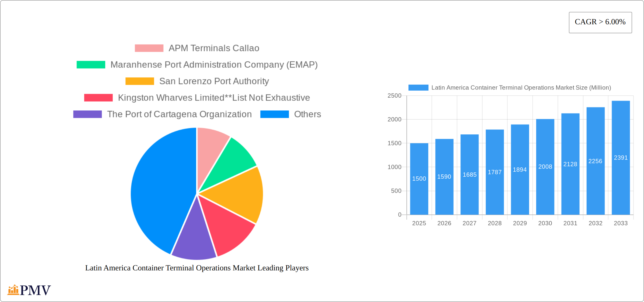644x302 pixels.
Task: Select the 2025 bar labeled 1500
Action: tap(419, 179)
